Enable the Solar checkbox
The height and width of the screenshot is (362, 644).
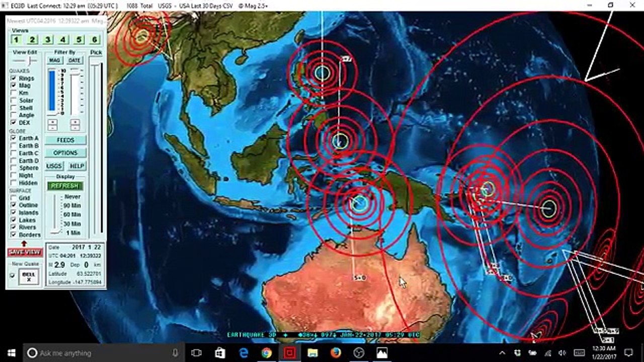tap(13, 101)
